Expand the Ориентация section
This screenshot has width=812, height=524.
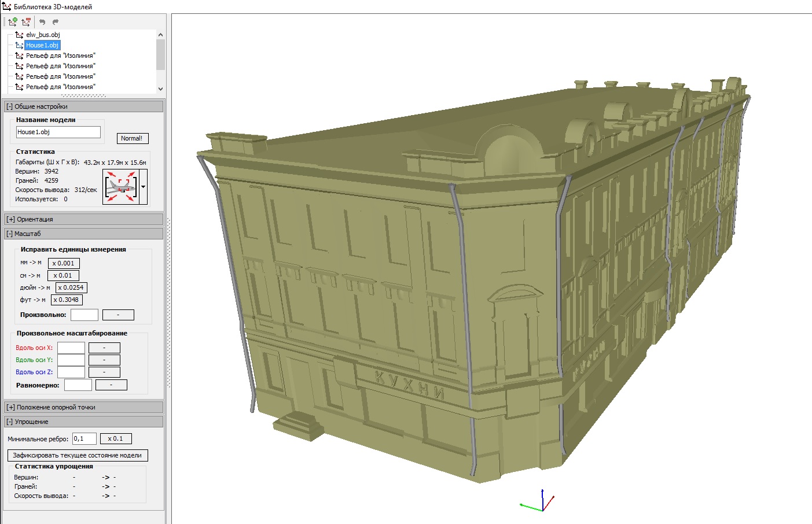[x=10, y=219]
